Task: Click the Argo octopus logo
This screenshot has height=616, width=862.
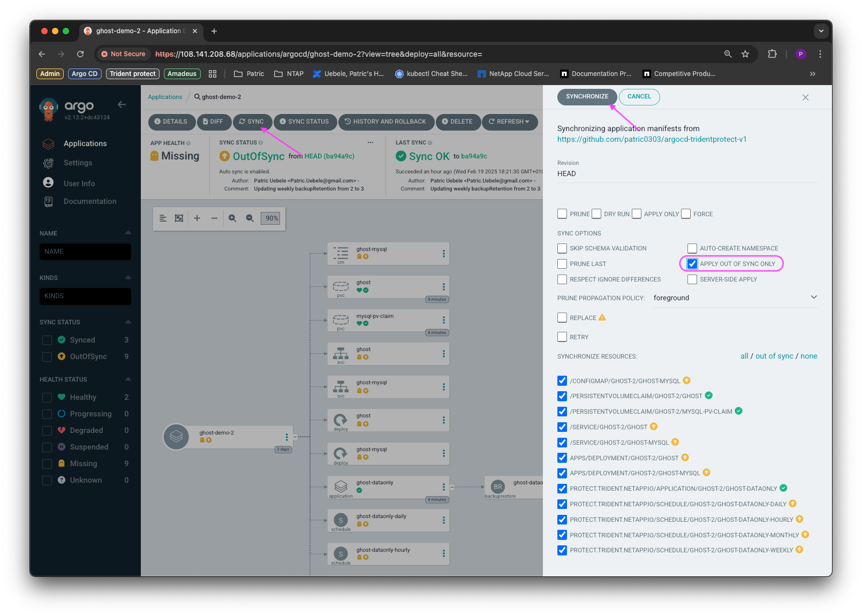Action: point(49,109)
